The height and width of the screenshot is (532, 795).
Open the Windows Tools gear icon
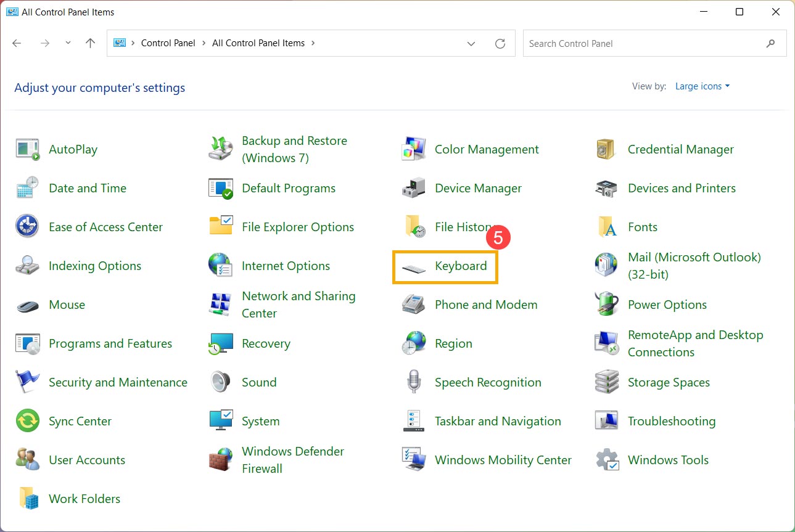point(607,460)
